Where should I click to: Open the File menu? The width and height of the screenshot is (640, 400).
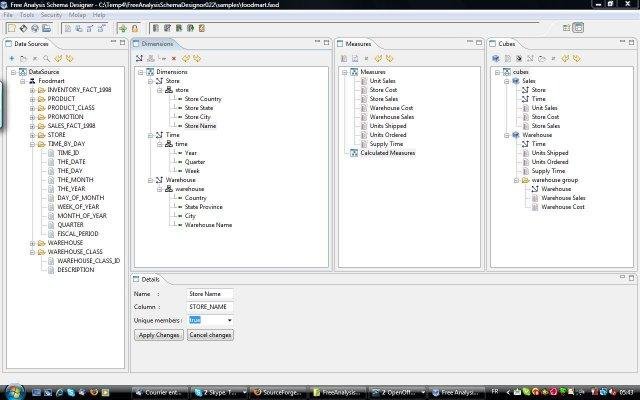point(8,15)
